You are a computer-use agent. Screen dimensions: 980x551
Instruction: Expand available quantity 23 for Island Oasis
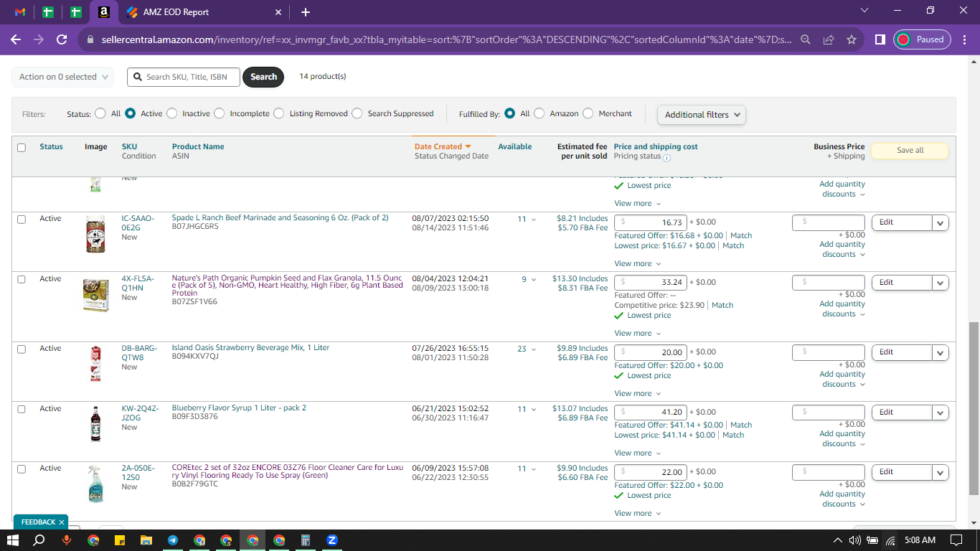coord(527,349)
